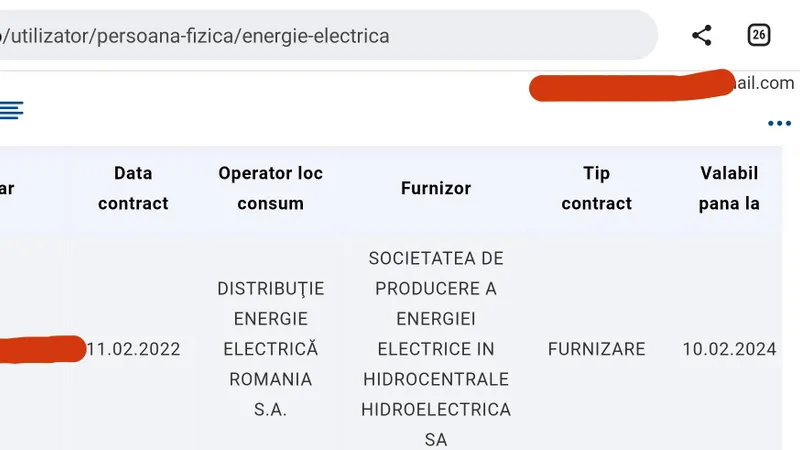This screenshot has height=450, width=800.
Task: Select the Valabil pana la column header
Action: [729, 188]
